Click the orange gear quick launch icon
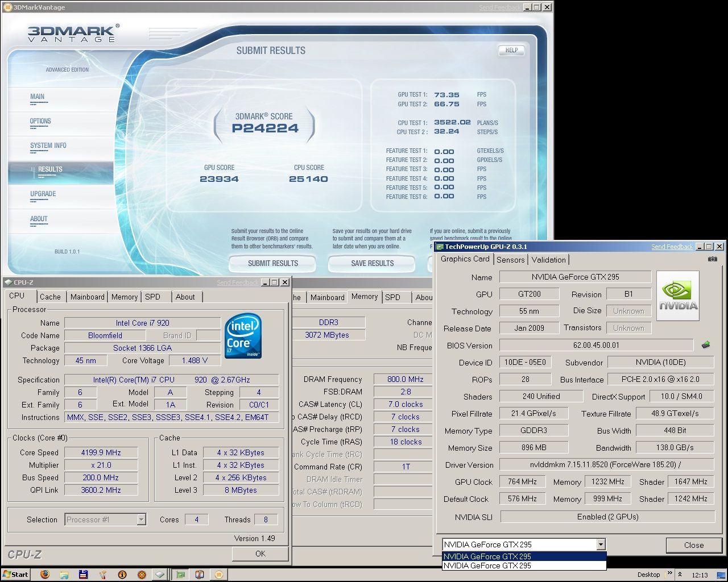 click(142, 575)
